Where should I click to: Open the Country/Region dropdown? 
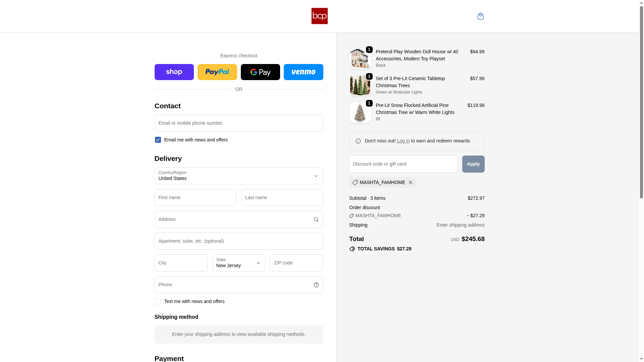[238, 176]
